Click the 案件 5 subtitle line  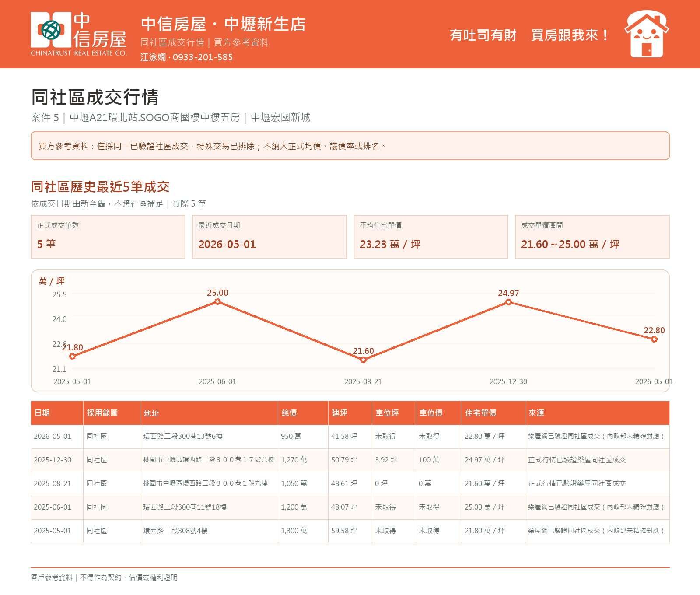click(x=171, y=117)
